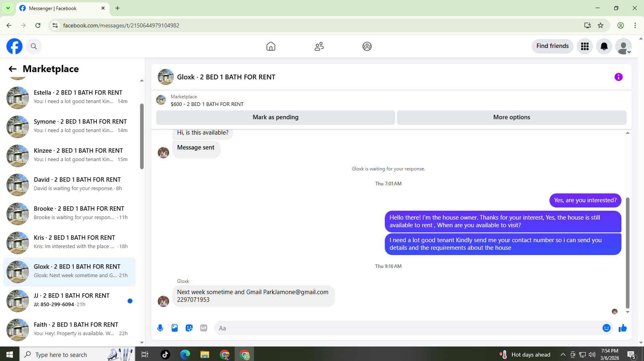Open Chrome's three-dot menu
The image size is (644, 361).
click(635, 25)
